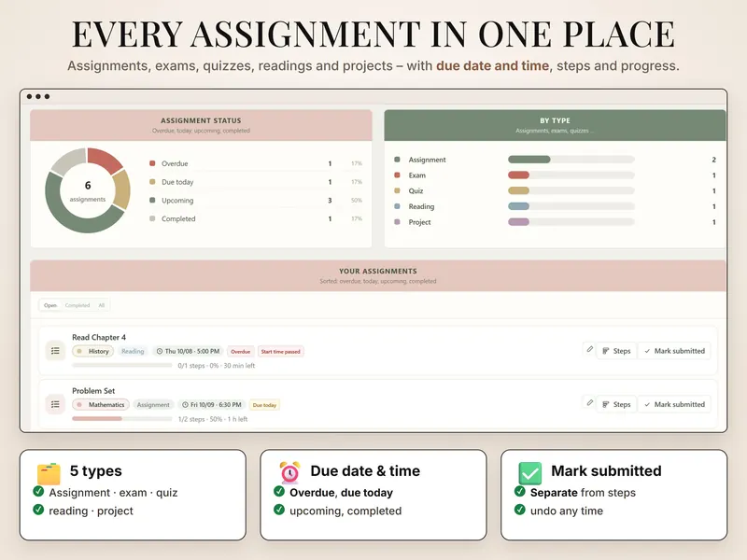The width and height of the screenshot is (747, 560).
Task: Click the By Type panel header
Action: click(555, 125)
